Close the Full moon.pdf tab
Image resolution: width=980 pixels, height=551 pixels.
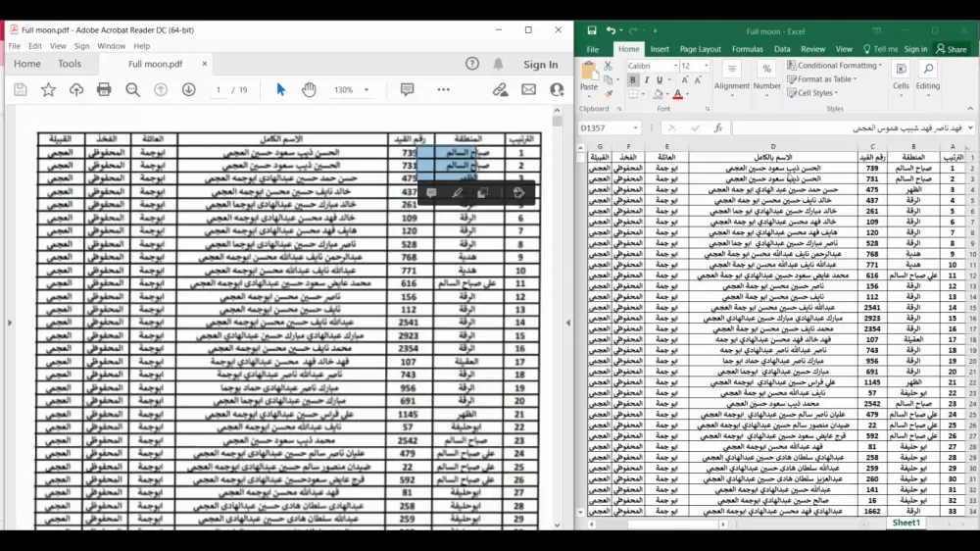click(204, 64)
